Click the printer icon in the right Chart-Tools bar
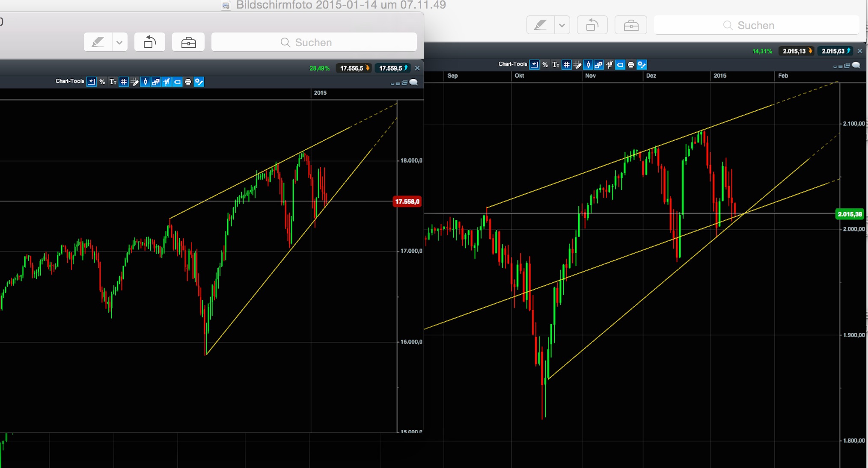 click(631, 65)
